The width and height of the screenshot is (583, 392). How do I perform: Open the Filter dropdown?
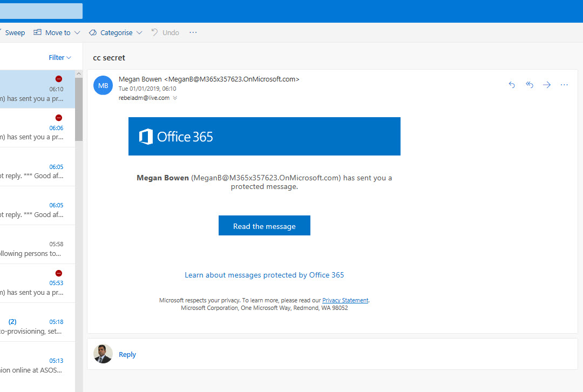(60, 57)
